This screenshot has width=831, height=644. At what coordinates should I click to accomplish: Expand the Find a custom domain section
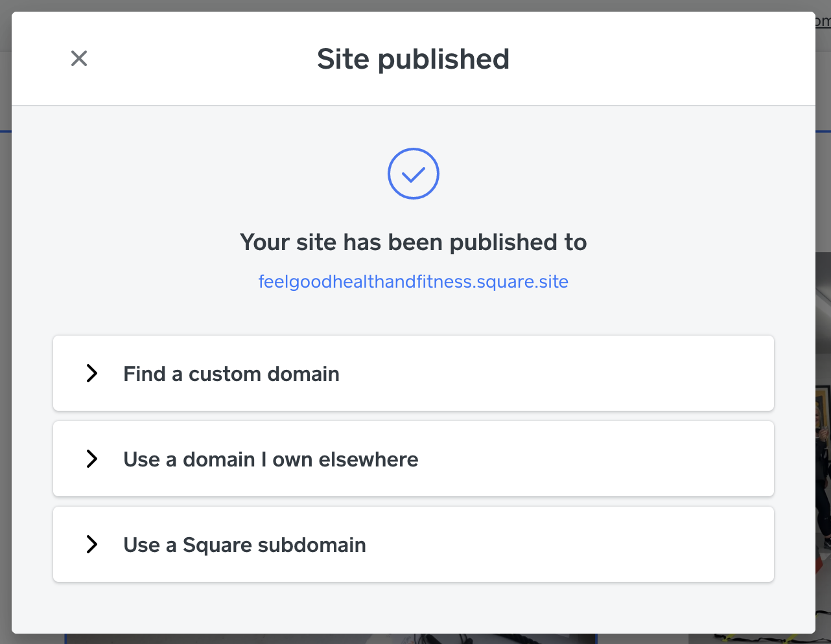413,373
